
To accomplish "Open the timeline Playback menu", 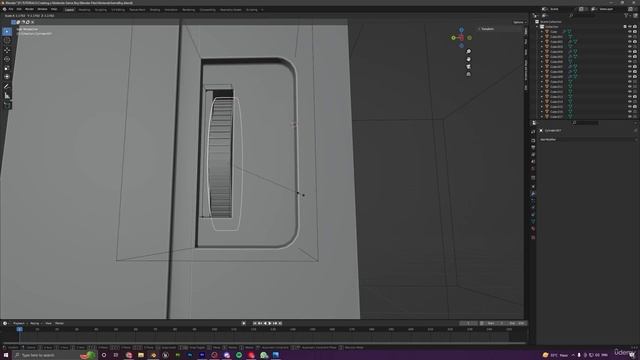I will (19, 323).
